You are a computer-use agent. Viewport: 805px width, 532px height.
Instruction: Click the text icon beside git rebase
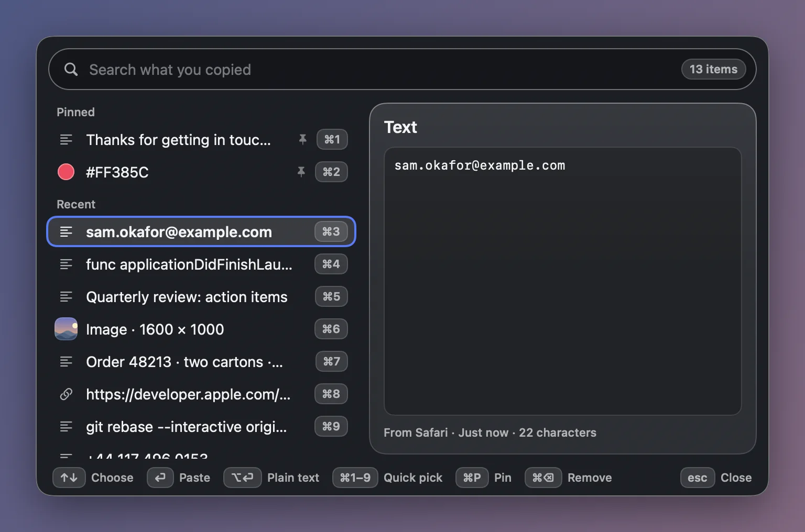66,426
